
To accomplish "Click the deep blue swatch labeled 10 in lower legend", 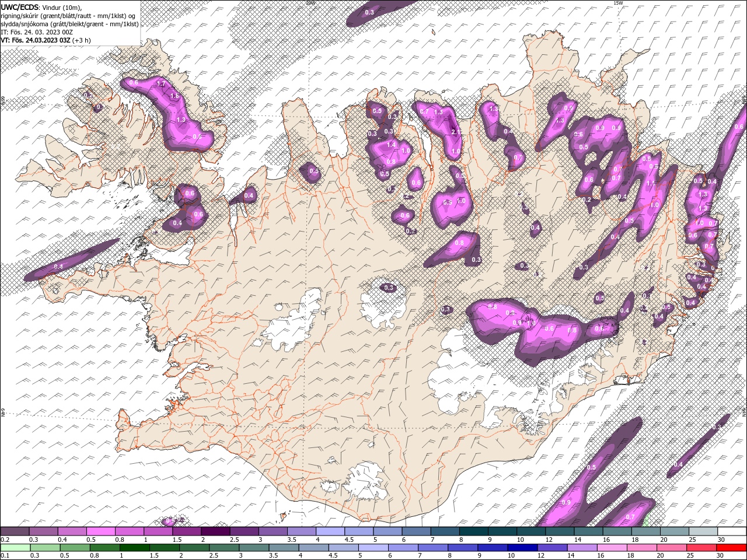I will click(521, 548).
